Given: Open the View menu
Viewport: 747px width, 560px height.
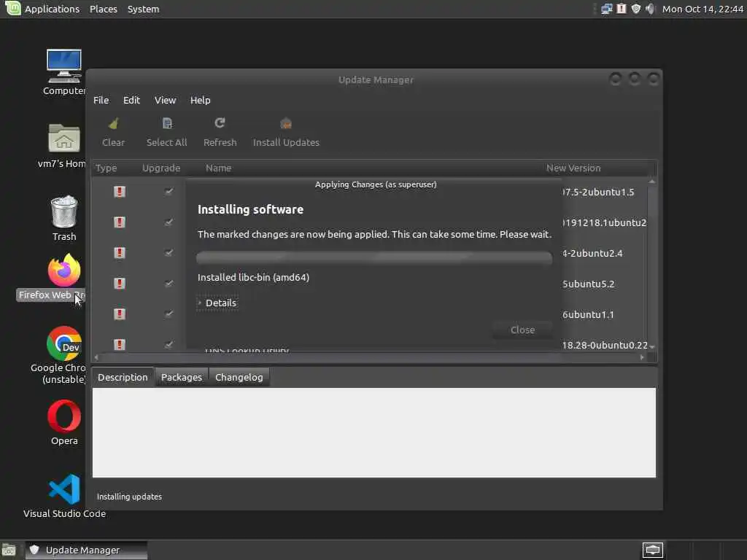Looking at the screenshot, I should (166, 100).
